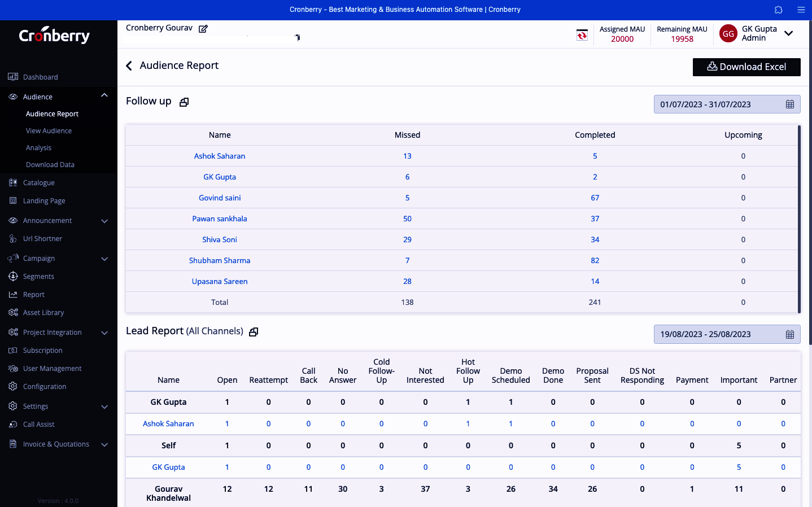Collapse the Audience sidebar section
Image resolution: width=812 pixels, height=507 pixels.
pos(104,96)
